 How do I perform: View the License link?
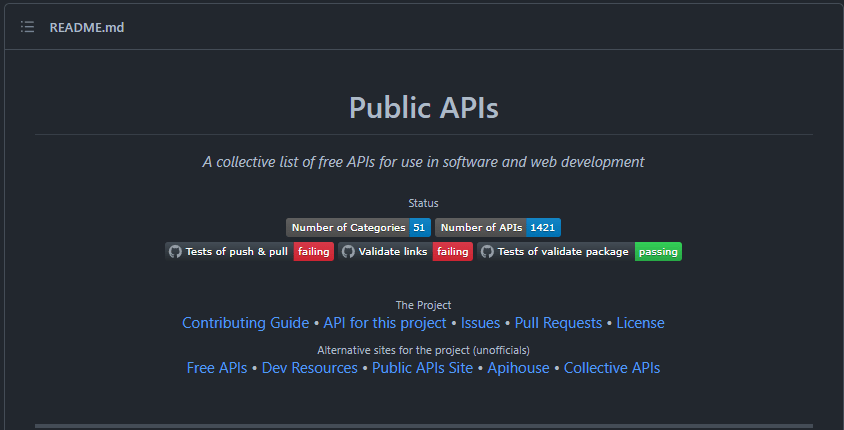point(640,323)
